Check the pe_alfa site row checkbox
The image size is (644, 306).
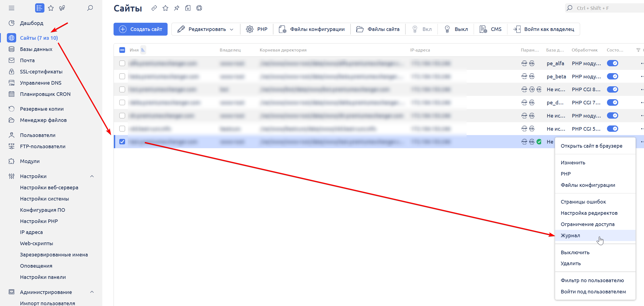pos(122,64)
